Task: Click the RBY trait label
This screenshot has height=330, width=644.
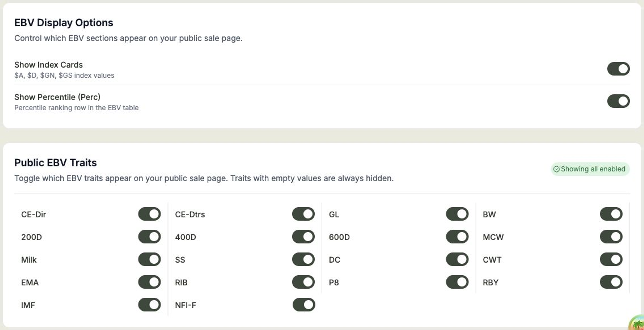Action: (491, 282)
